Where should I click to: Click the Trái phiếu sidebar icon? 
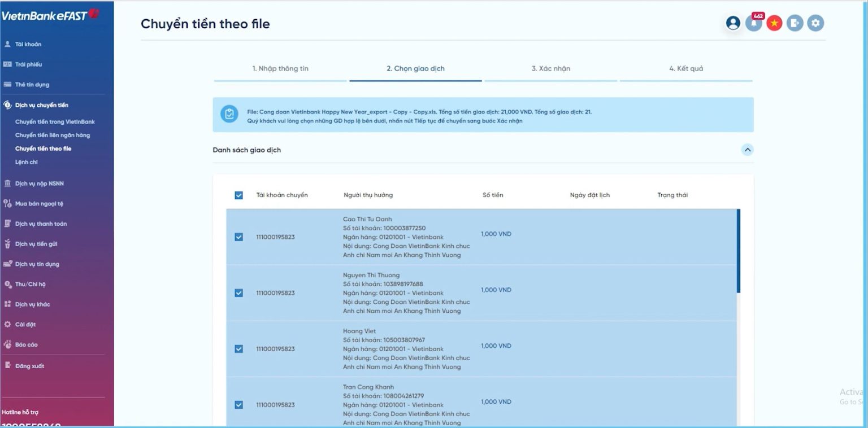click(8, 64)
